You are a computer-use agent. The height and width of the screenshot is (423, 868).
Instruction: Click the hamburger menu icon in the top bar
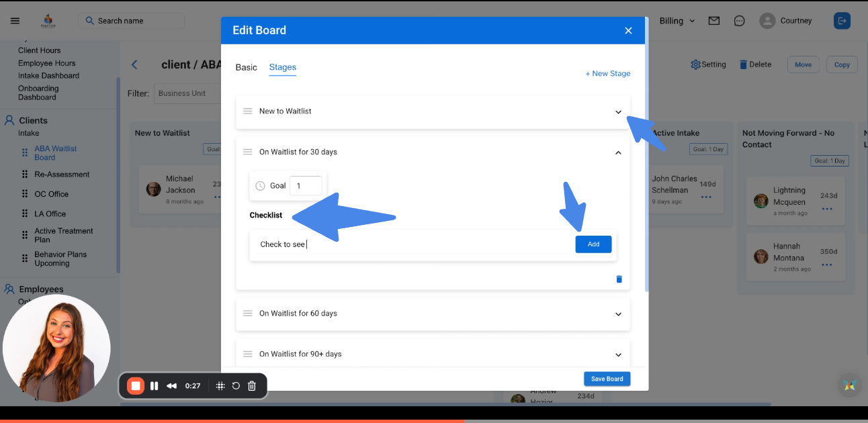pyautogui.click(x=15, y=21)
